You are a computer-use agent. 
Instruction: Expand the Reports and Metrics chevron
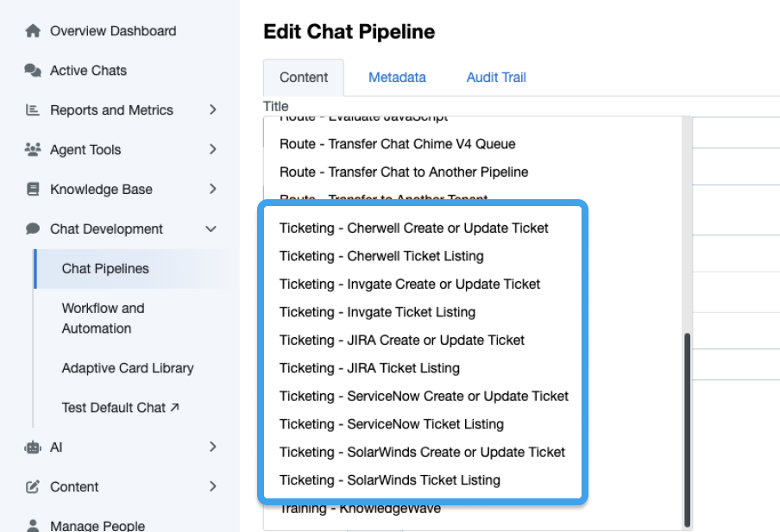coord(212,110)
